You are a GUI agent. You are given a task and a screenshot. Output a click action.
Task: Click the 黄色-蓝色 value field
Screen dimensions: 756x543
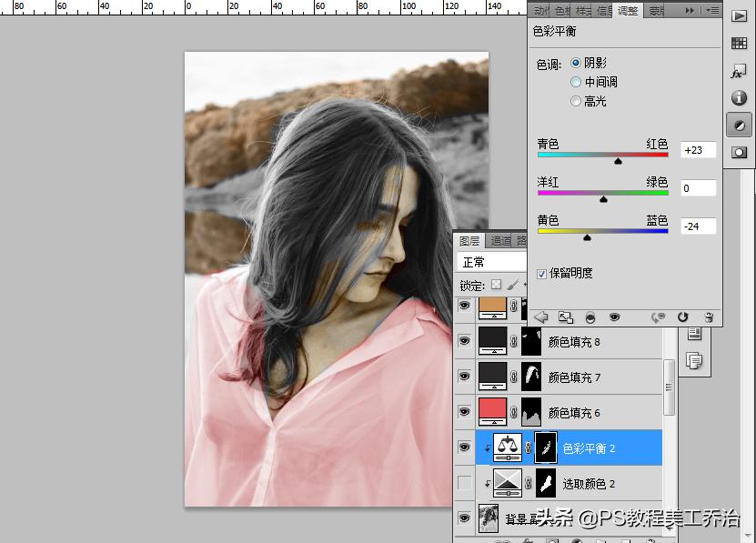click(698, 226)
